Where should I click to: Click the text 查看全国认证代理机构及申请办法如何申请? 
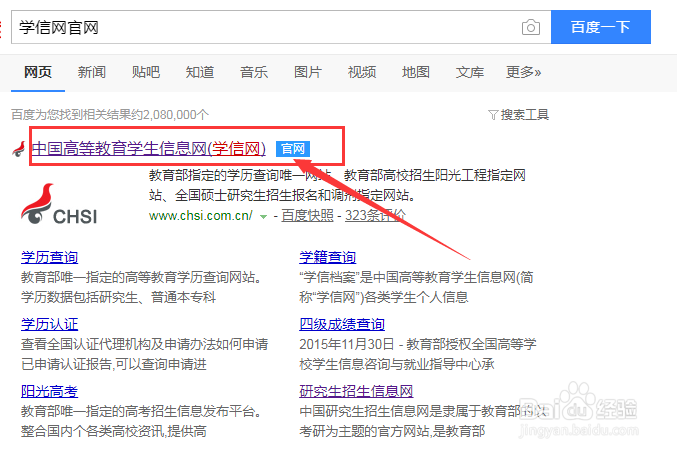tap(145, 344)
